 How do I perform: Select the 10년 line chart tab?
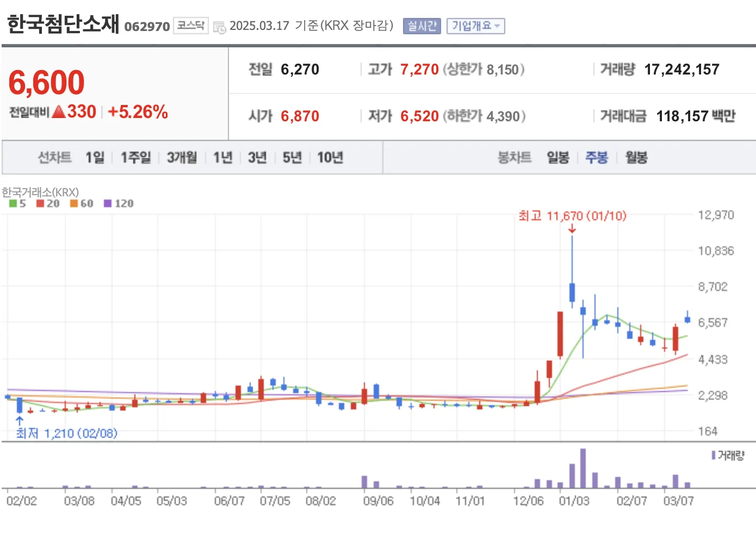coord(330,158)
